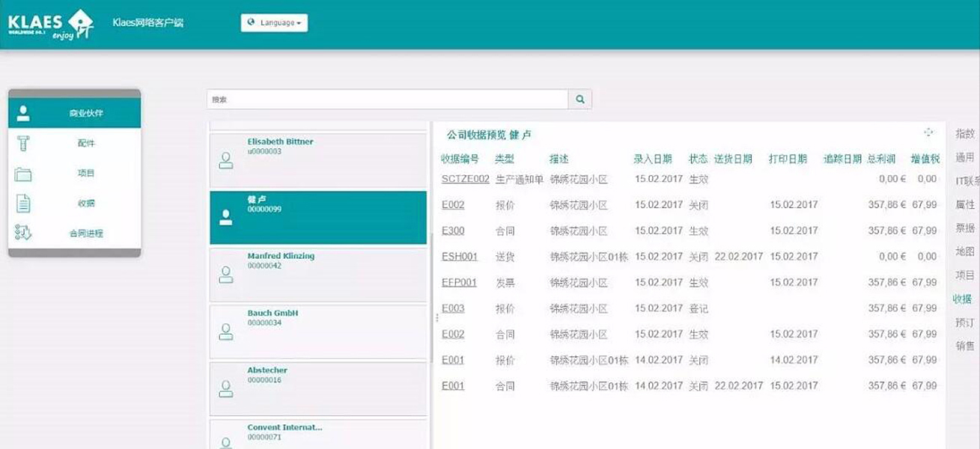Click the KLAES logo in the header
The height and width of the screenshot is (449, 980).
(51, 24)
